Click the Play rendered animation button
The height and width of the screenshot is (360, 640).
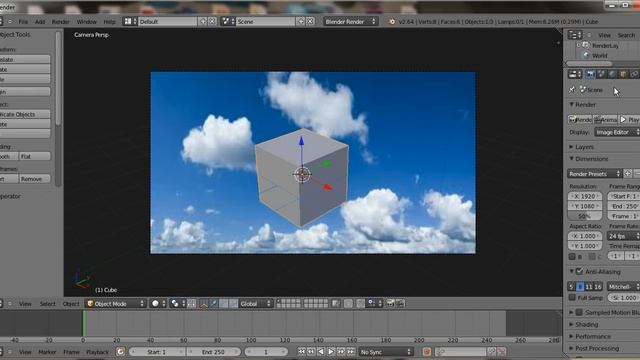point(629,120)
